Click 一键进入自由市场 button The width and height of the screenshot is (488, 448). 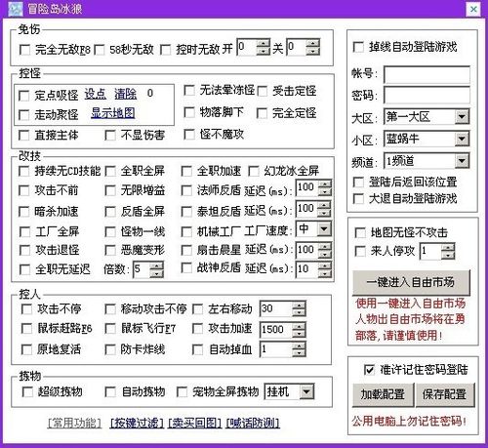[x=411, y=282]
